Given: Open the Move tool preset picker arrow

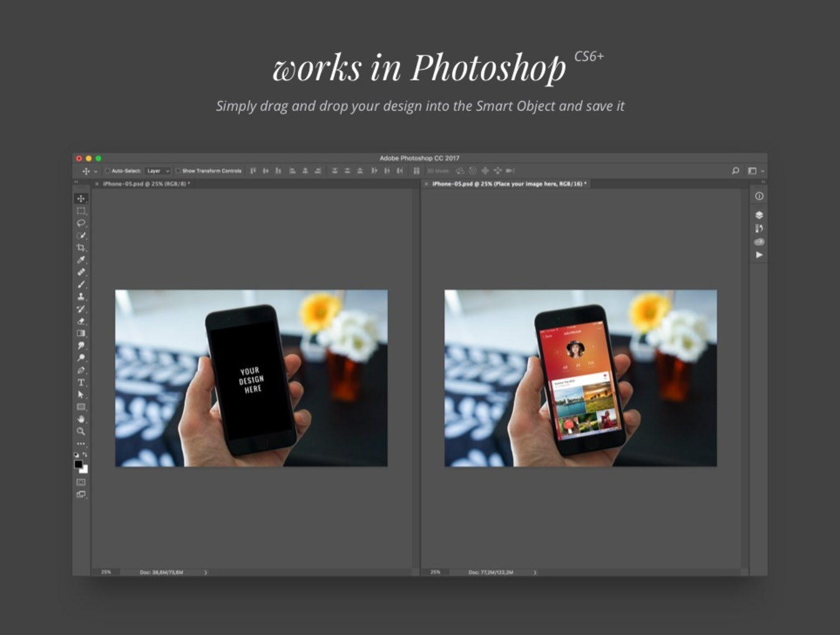Looking at the screenshot, I should [x=95, y=171].
